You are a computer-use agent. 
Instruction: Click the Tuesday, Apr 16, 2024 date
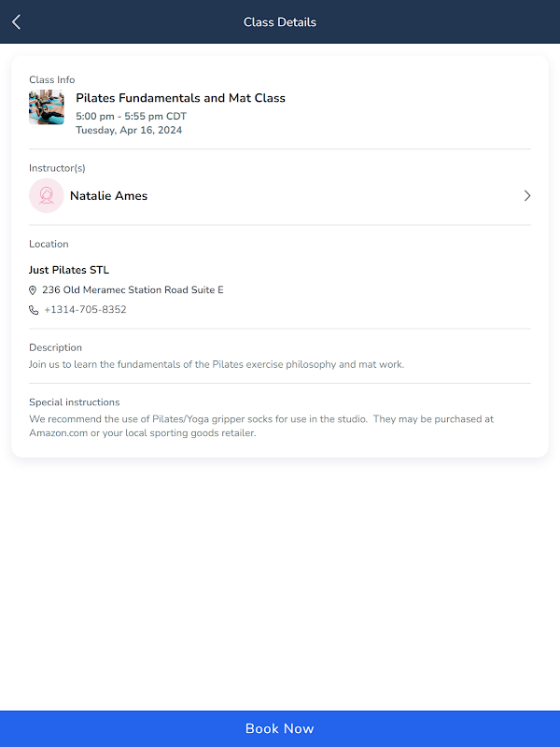pyautogui.click(x=129, y=131)
